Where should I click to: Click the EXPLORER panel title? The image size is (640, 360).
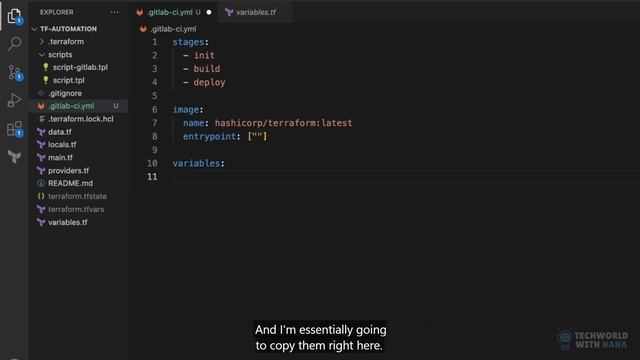pos(57,12)
